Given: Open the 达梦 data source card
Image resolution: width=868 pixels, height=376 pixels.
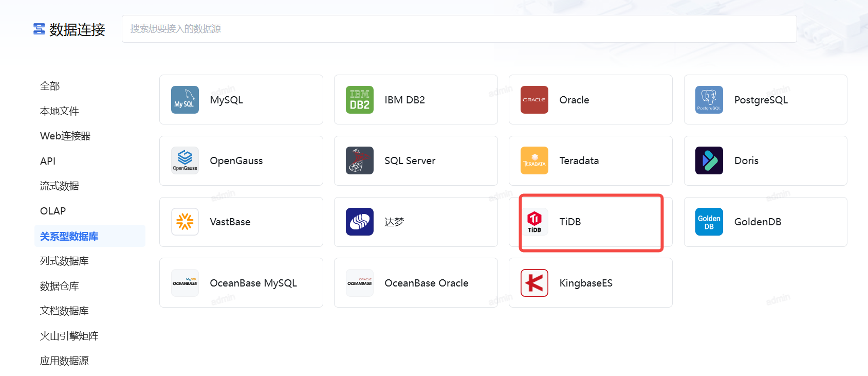Looking at the screenshot, I should [416, 222].
